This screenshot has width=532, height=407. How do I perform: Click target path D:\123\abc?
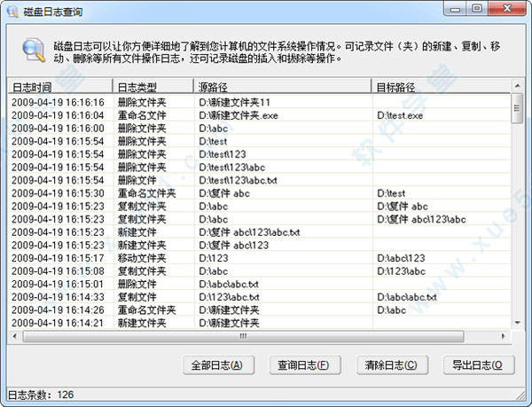(401, 270)
